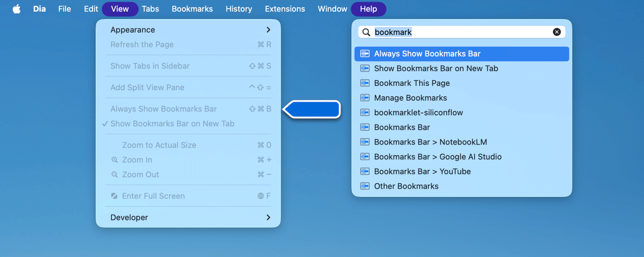Click the Zoom Out magnifier icon

115,174
